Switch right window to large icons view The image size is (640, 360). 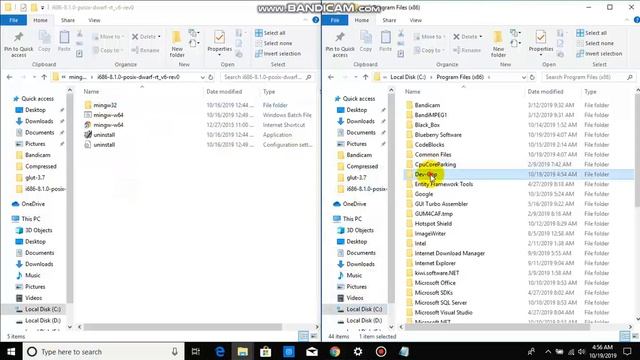[635, 336]
